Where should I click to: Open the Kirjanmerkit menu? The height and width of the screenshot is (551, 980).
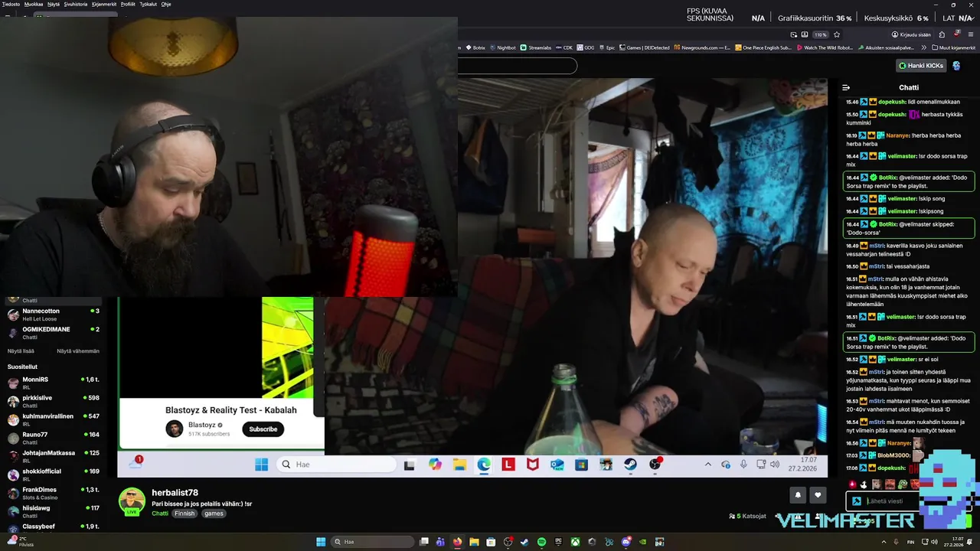[x=104, y=4]
